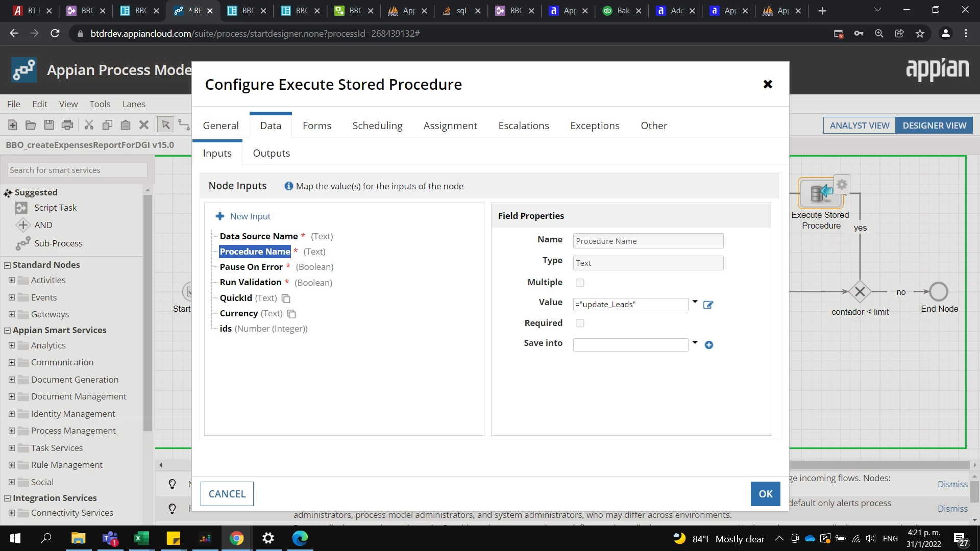Select the End Node circle
Image resolution: width=980 pixels, height=551 pixels.
(938, 292)
